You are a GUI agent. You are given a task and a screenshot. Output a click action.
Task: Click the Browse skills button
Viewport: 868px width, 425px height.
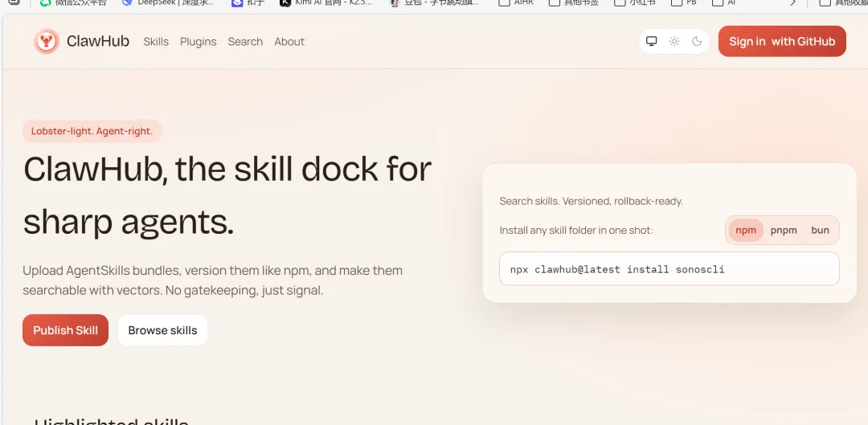pyautogui.click(x=162, y=330)
